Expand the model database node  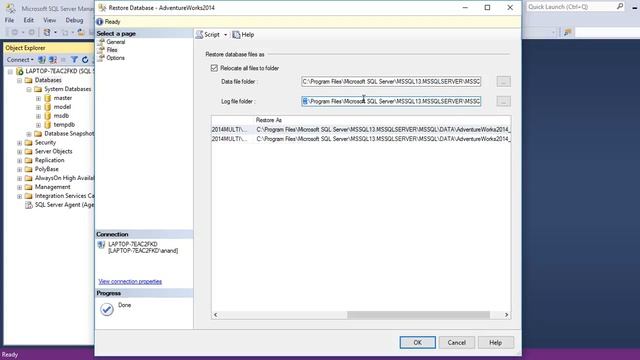coord(38,107)
